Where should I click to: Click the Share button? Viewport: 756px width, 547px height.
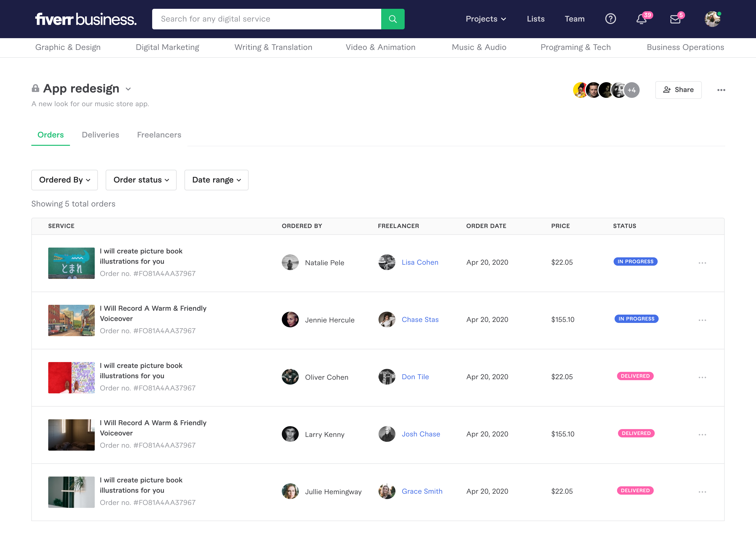[678, 90]
